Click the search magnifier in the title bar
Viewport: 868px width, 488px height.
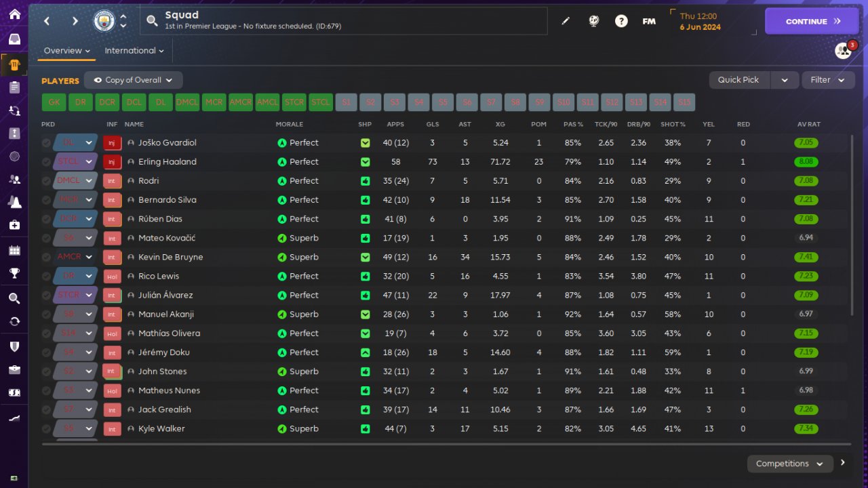(x=152, y=21)
